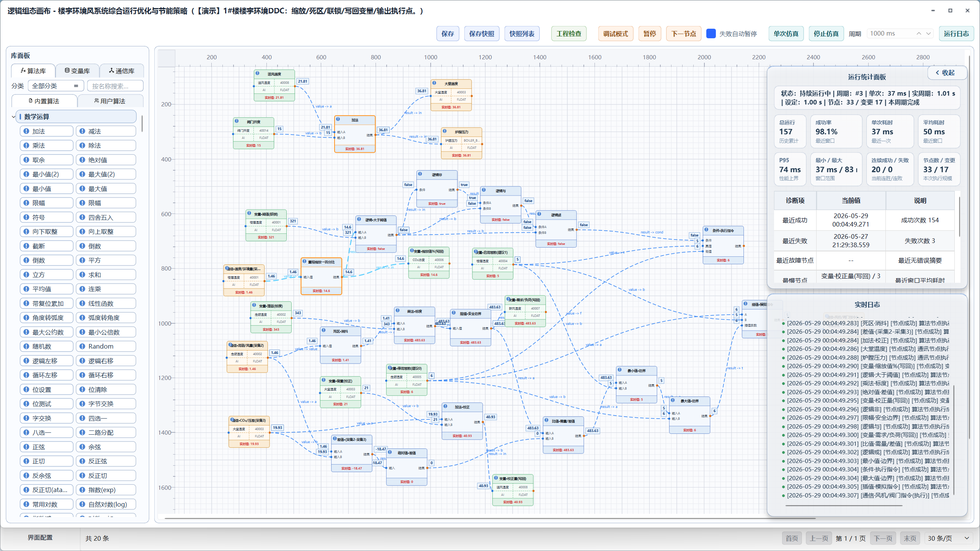Collapse the 数学运算 group
Viewport: 980px width, 551px height.
click(x=14, y=117)
